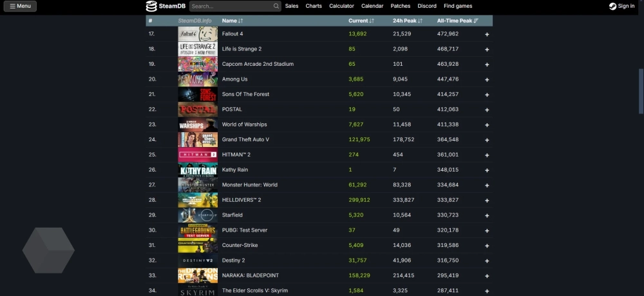Open the Sales page in navigation
Image resolution: width=644 pixels, height=296 pixels.
click(x=292, y=6)
